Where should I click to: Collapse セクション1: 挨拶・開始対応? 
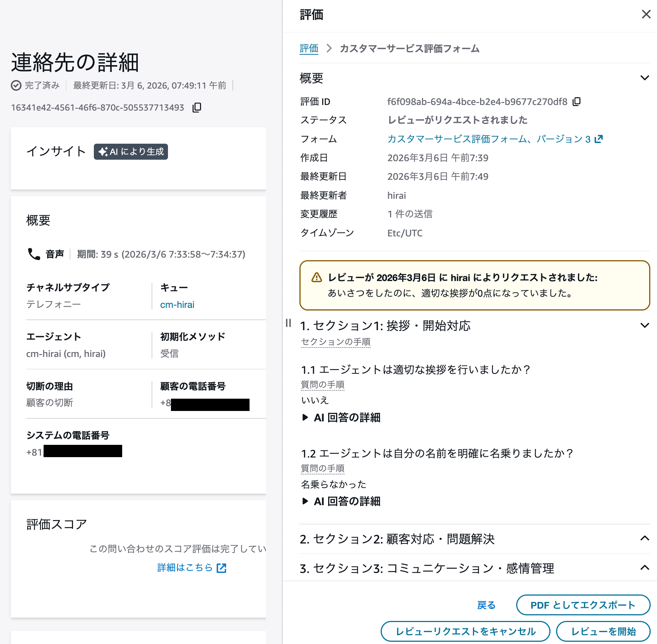645,325
